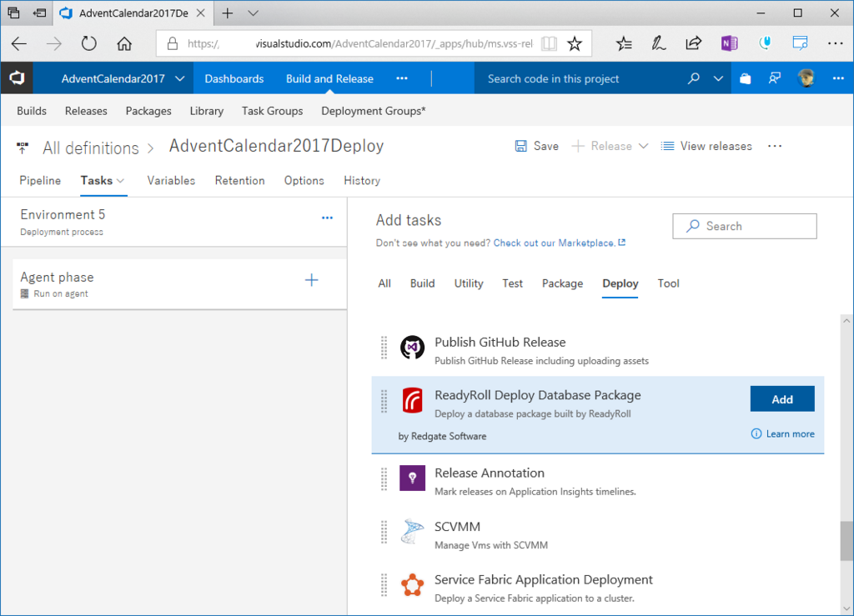The image size is (854, 616).
Task: Open the header ellipsis after Build and Release
Action: pos(402,78)
